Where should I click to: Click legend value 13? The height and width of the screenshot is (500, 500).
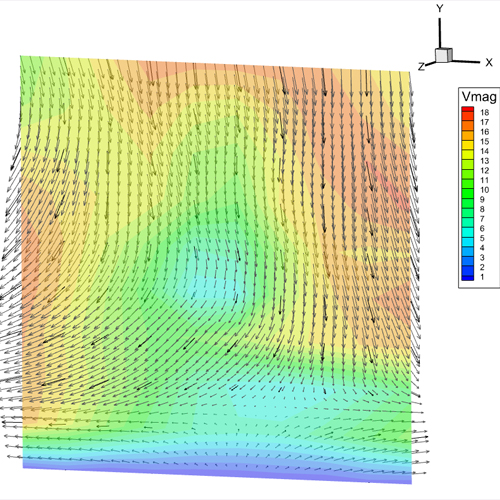(x=485, y=161)
